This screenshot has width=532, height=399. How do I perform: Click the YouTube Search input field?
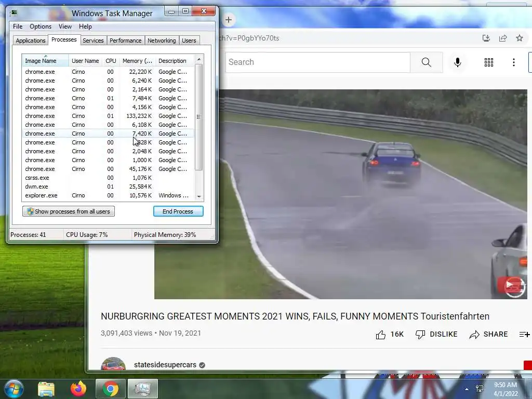(x=317, y=62)
